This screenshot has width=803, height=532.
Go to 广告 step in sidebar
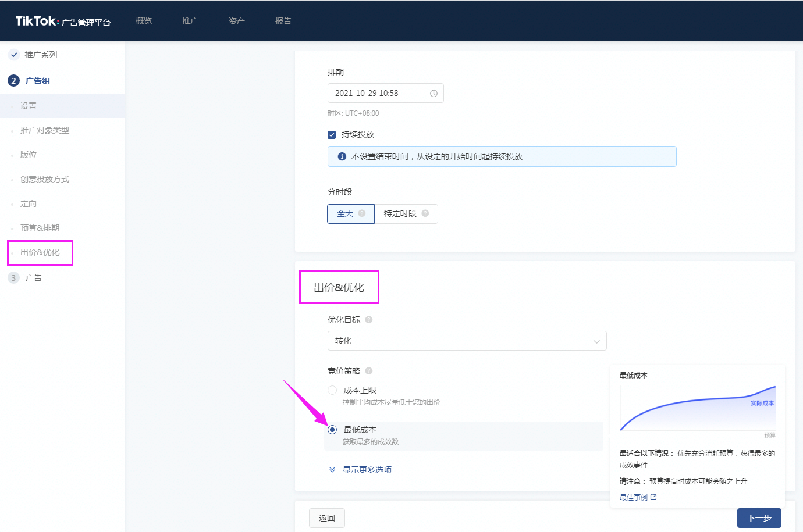tap(34, 278)
